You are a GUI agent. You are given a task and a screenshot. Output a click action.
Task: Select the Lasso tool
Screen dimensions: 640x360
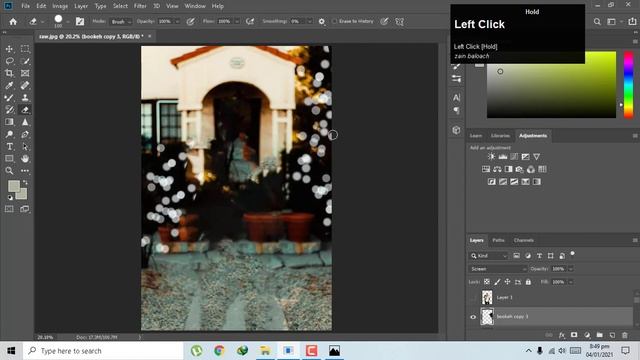pyautogui.click(x=9, y=61)
